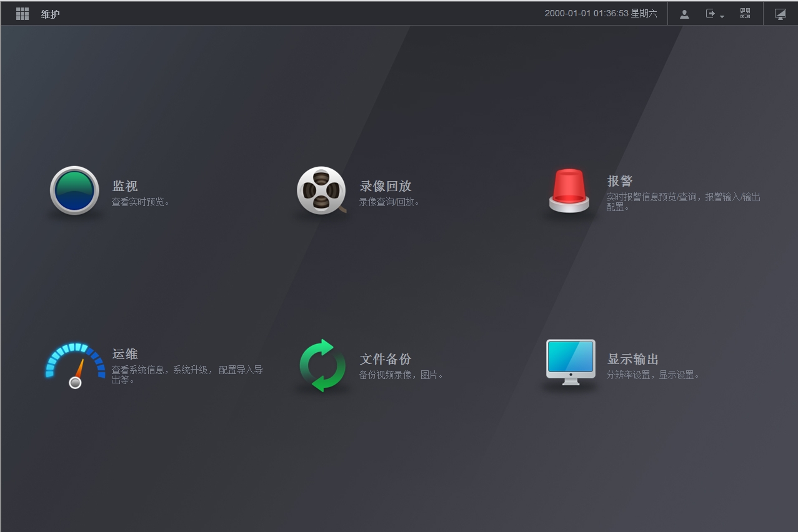The height and width of the screenshot is (532, 798).
Task: Click the 分辨率设置，显示设置 description
Action: pyautogui.click(x=653, y=375)
